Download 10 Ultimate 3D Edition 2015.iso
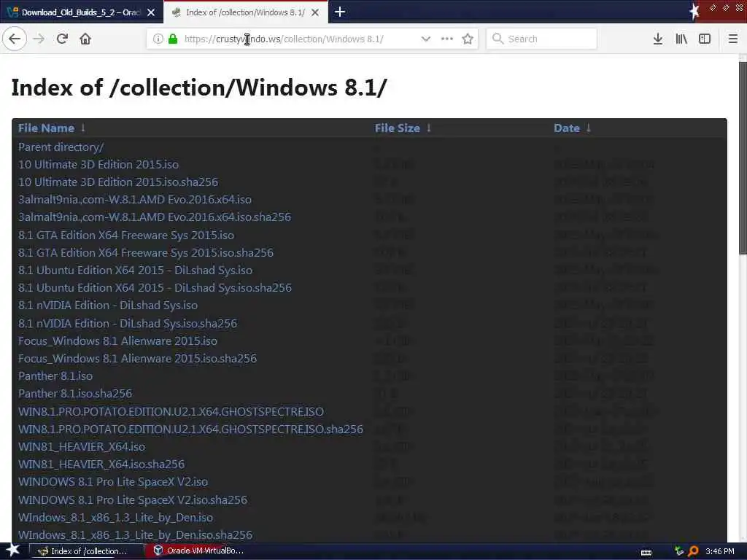The width and height of the screenshot is (747, 560). pyautogui.click(x=98, y=165)
